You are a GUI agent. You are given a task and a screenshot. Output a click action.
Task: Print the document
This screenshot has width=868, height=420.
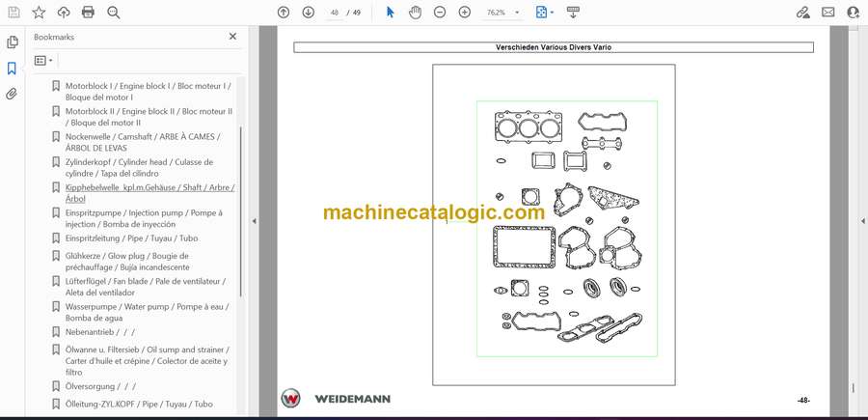click(88, 13)
